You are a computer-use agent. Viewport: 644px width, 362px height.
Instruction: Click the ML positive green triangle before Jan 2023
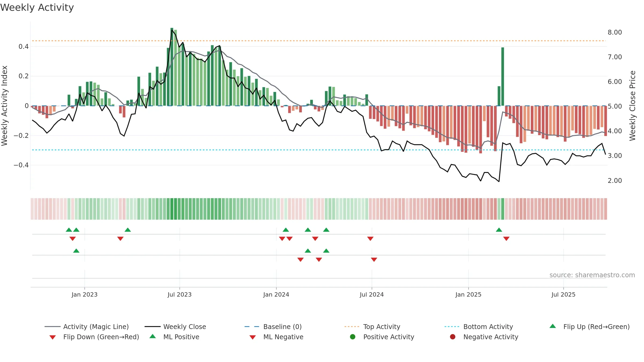tap(76, 251)
